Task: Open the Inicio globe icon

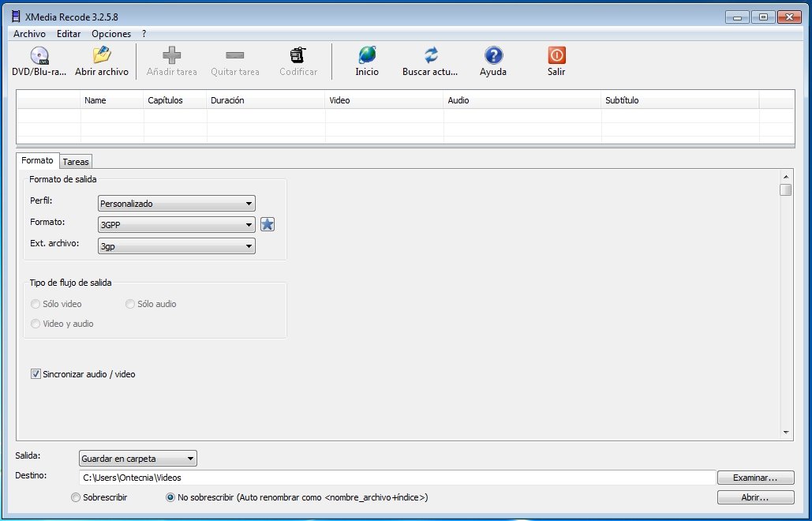Action: pyautogui.click(x=367, y=55)
